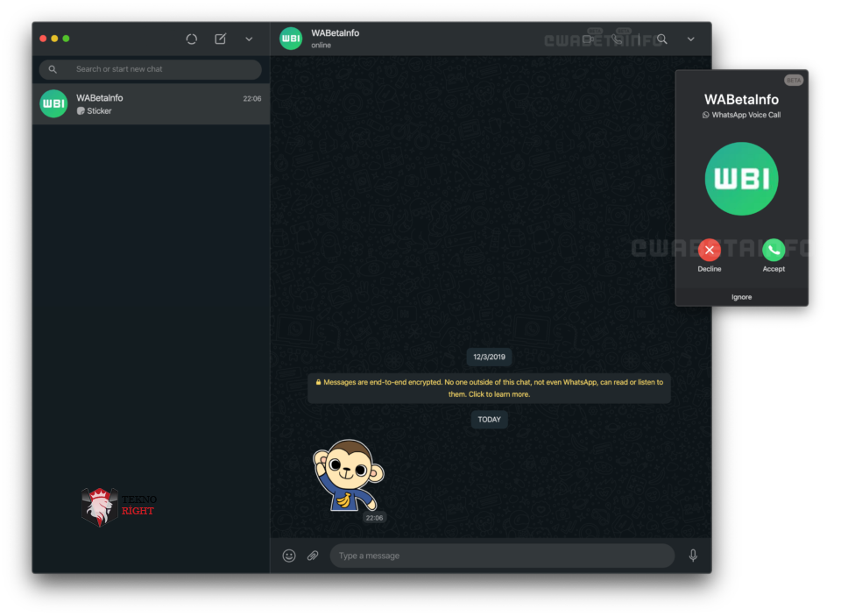Expand the sidebar menu chevron

tap(249, 39)
